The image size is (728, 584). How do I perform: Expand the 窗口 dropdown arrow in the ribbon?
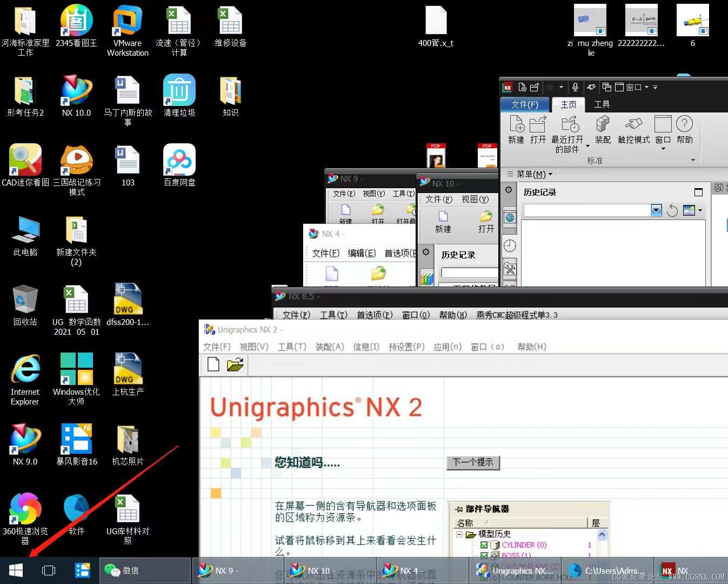(x=663, y=149)
